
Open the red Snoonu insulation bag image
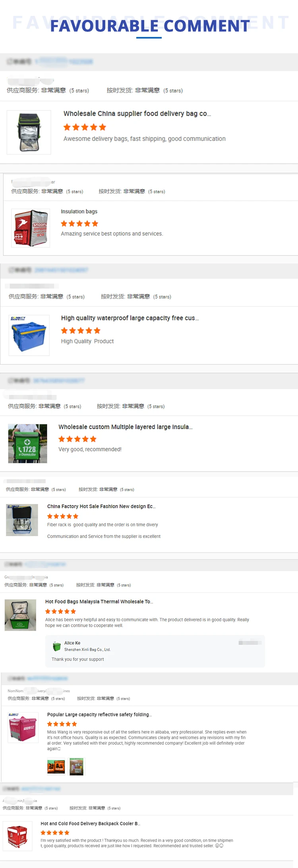tap(31, 228)
